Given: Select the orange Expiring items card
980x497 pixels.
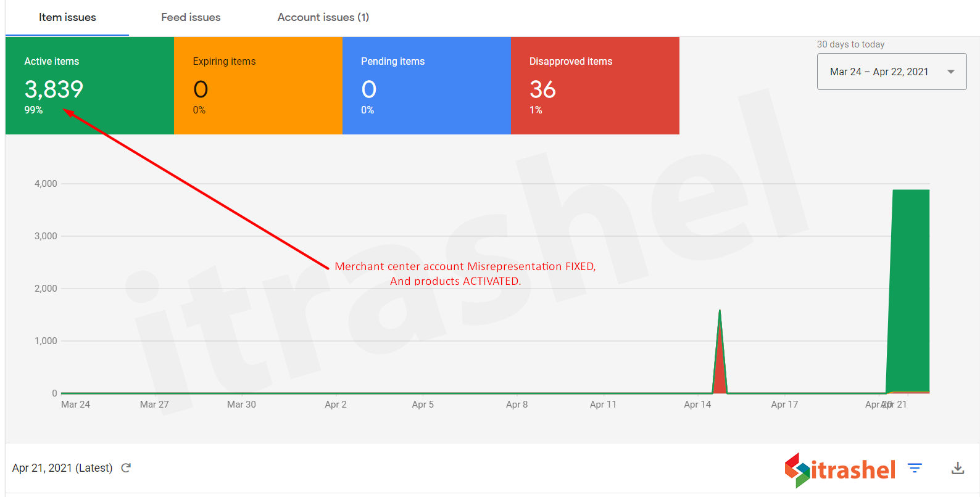Looking at the screenshot, I should [x=258, y=86].
